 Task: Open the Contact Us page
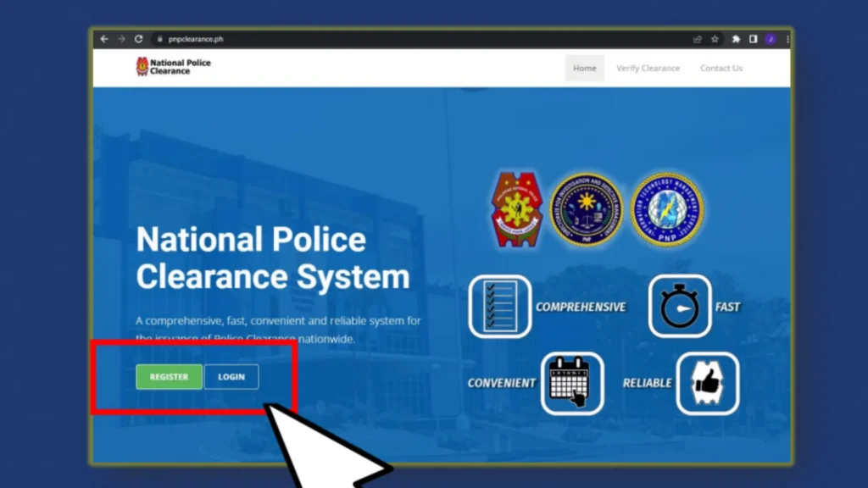click(721, 68)
